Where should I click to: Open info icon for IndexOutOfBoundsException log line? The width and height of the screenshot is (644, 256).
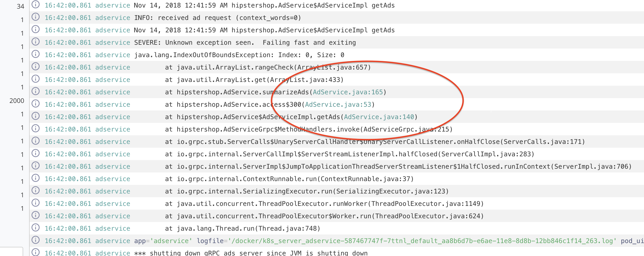click(x=36, y=54)
